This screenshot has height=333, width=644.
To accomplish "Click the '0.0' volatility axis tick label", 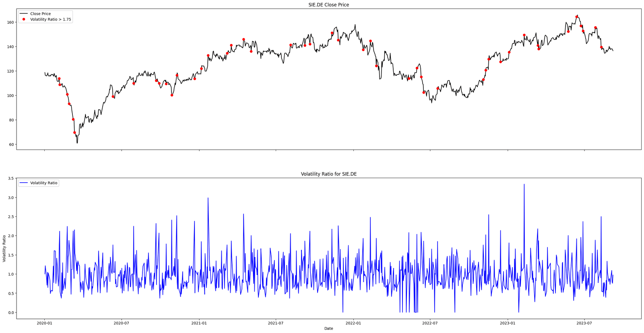I will [11, 313].
